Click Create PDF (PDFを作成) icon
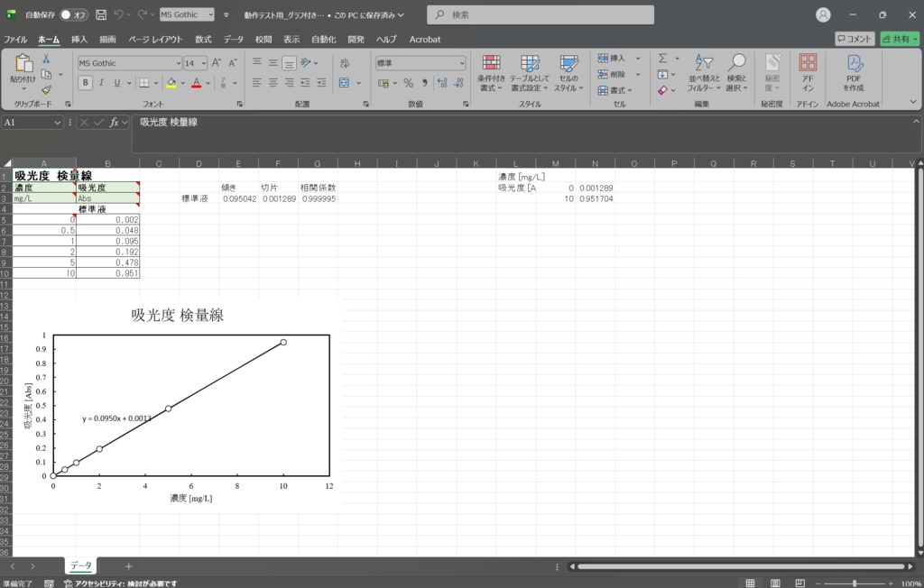The image size is (924, 588). (x=854, y=73)
